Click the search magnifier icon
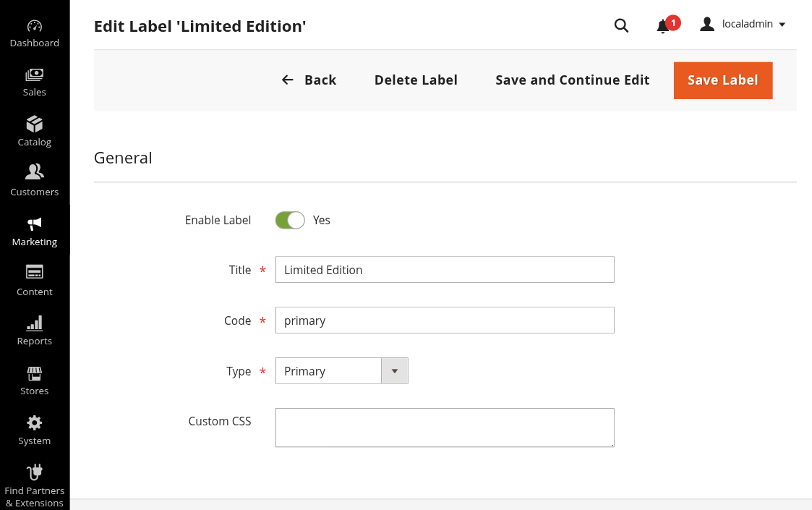Viewport: 812px width, 510px height. coord(621,25)
